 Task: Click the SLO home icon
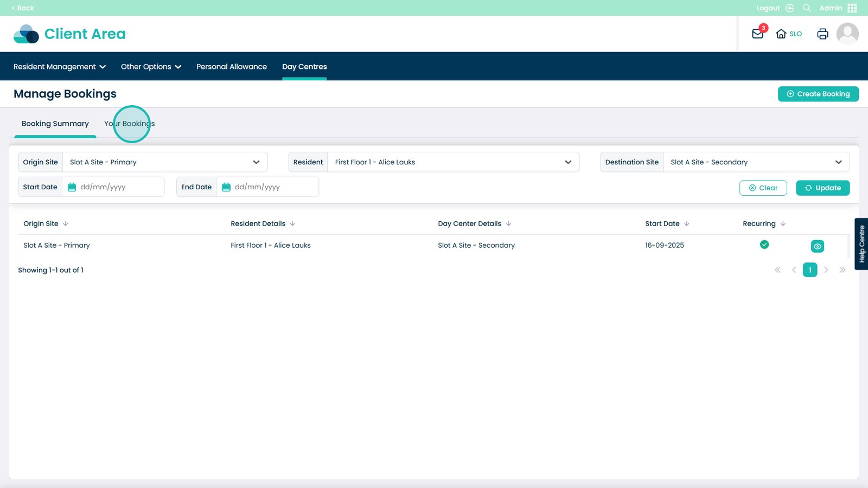coord(781,34)
